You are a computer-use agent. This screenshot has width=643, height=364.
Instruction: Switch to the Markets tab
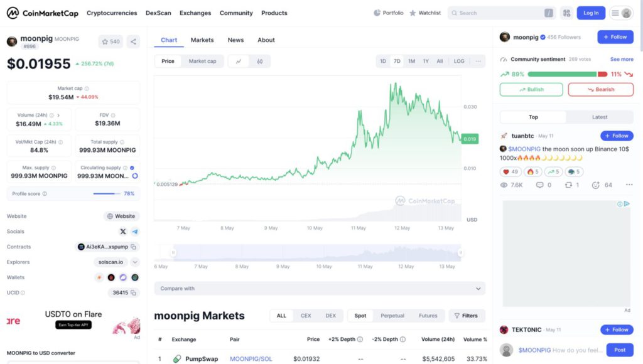[202, 40]
